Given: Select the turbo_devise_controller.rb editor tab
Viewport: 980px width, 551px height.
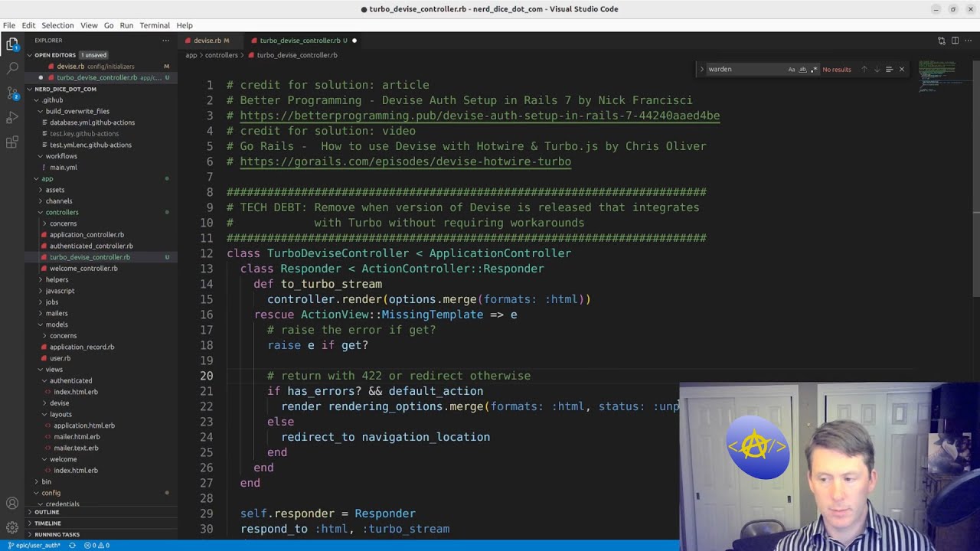Looking at the screenshot, I should pyautogui.click(x=305, y=41).
